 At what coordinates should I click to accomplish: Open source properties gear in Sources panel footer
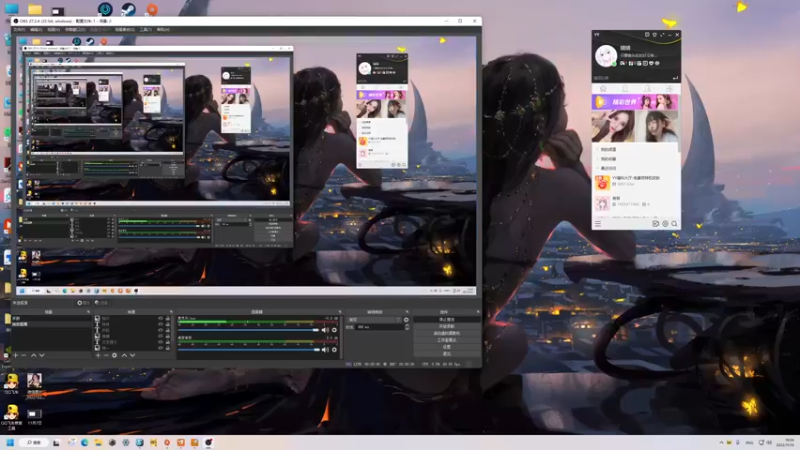coord(114,355)
